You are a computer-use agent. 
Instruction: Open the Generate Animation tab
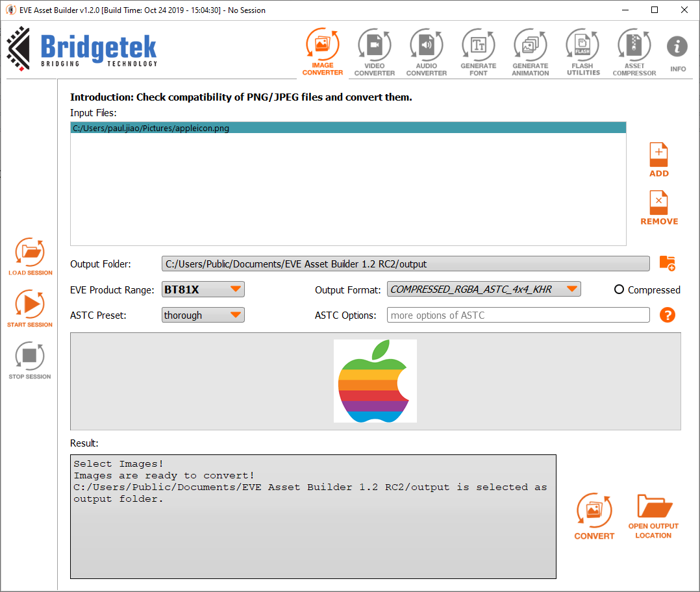tap(531, 52)
